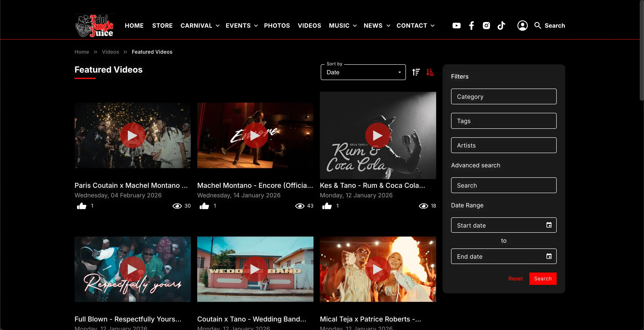The width and height of the screenshot is (644, 330).
Task: Go to the Photos menu item
Action: tap(277, 26)
